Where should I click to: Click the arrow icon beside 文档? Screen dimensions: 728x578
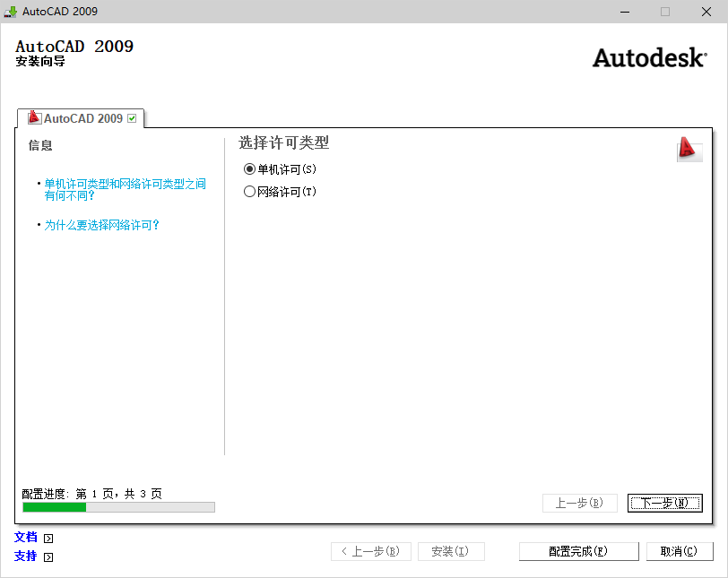pyautogui.click(x=47, y=538)
